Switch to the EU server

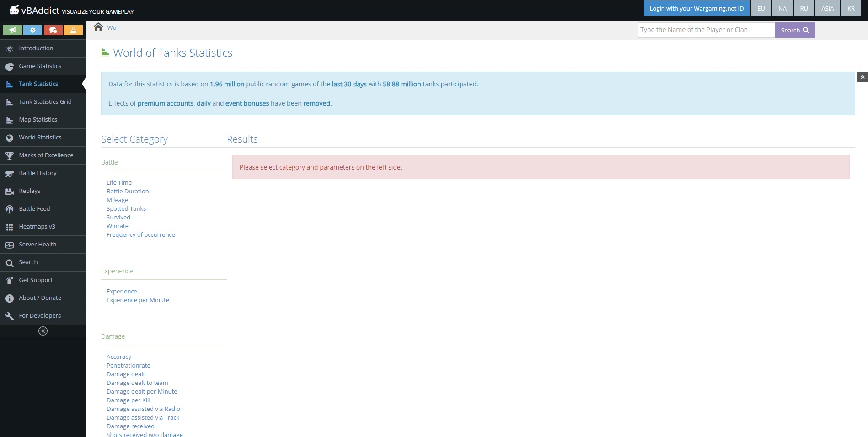click(761, 9)
